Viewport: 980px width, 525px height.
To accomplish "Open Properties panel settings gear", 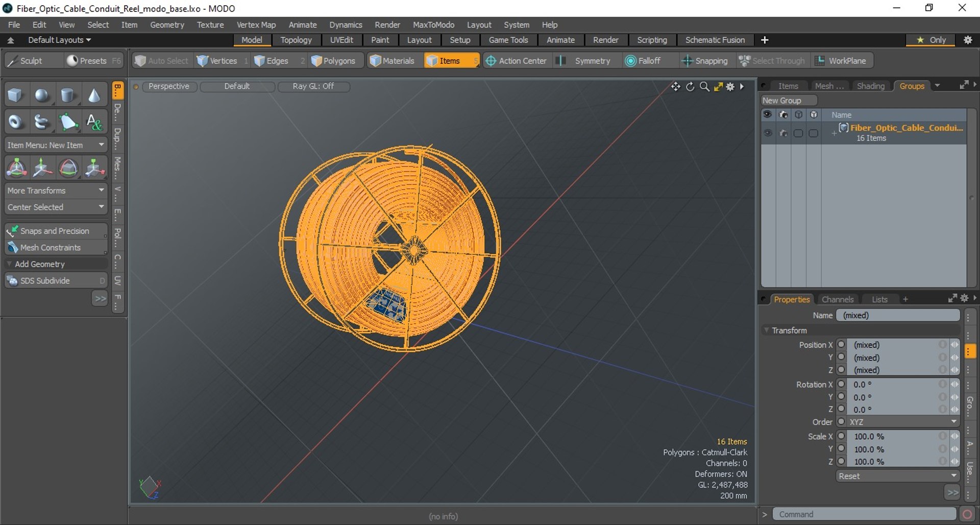I will [x=964, y=298].
